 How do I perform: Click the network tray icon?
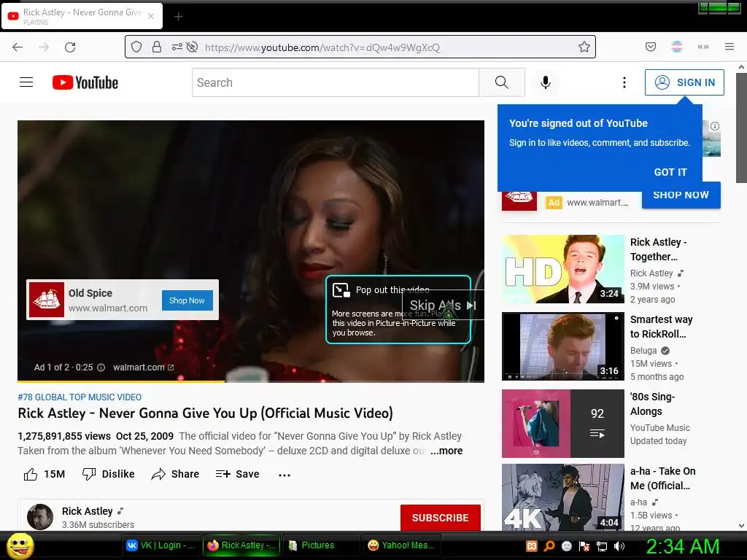point(602,546)
